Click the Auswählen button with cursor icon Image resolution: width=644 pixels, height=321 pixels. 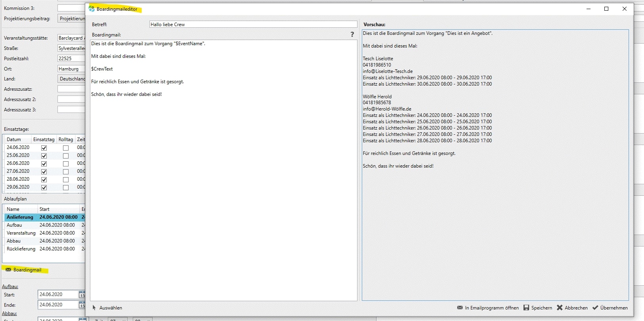click(107, 308)
